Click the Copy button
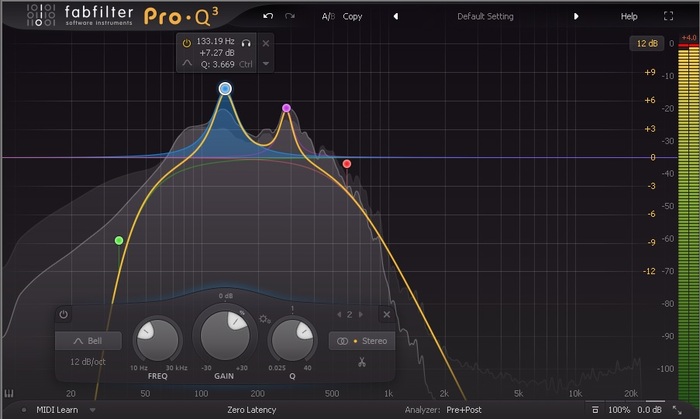Viewport: 700px width, 419px height. click(352, 17)
